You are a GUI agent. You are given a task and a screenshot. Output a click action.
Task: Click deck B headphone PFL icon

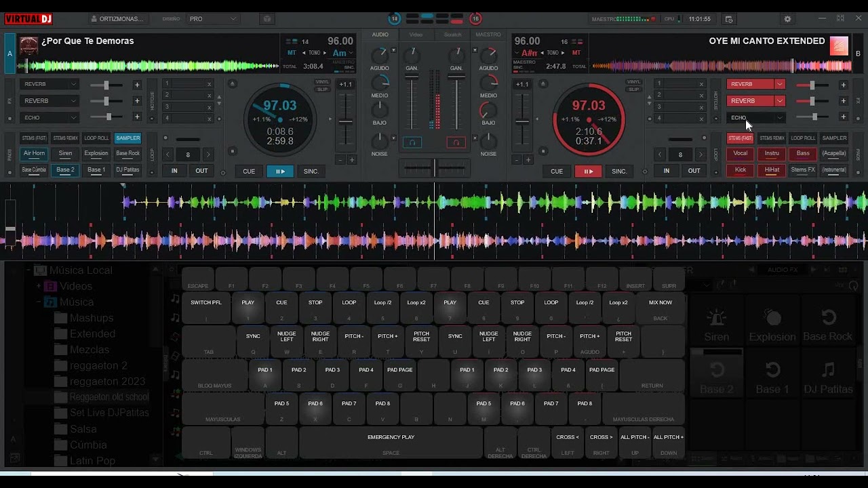click(x=456, y=142)
